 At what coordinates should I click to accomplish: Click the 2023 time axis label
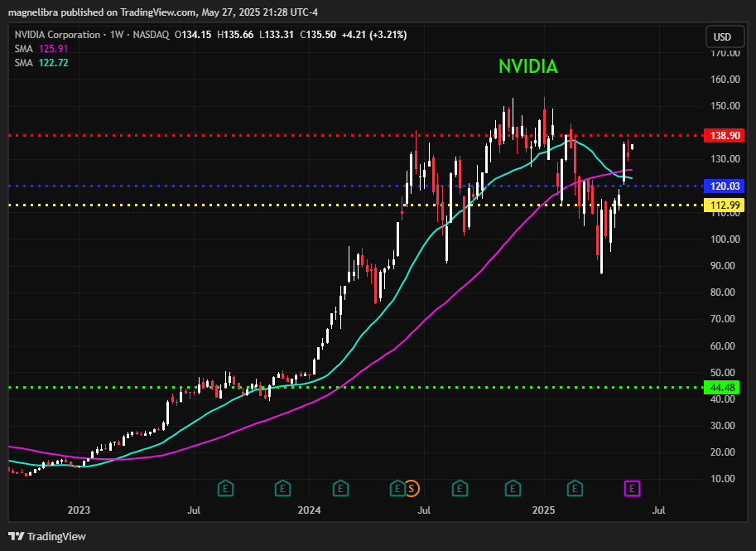tap(79, 510)
